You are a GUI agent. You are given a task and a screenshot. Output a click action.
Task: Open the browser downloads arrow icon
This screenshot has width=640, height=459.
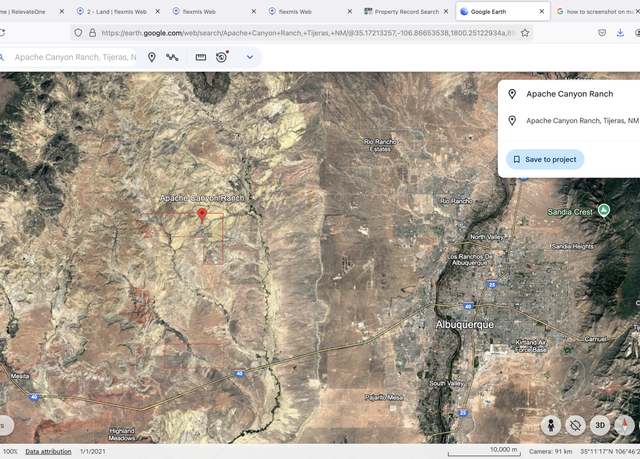620,33
